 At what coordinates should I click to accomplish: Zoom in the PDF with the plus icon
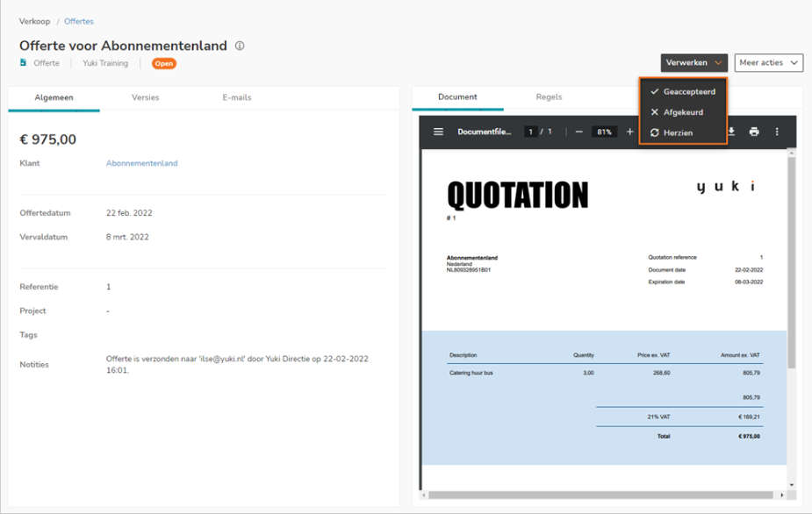click(629, 132)
